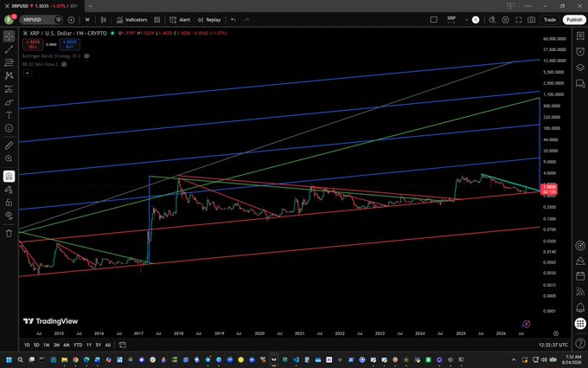Select the brush drawing tool
Screen dimensions: 588x368
(9, 102)
